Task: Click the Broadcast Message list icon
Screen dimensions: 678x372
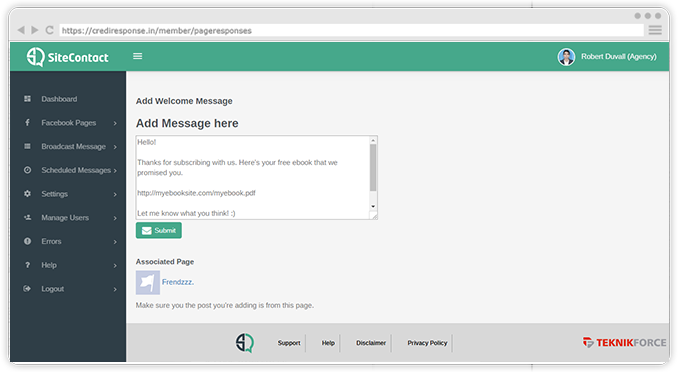Action: pyautogui.click(x=27, y=146)
